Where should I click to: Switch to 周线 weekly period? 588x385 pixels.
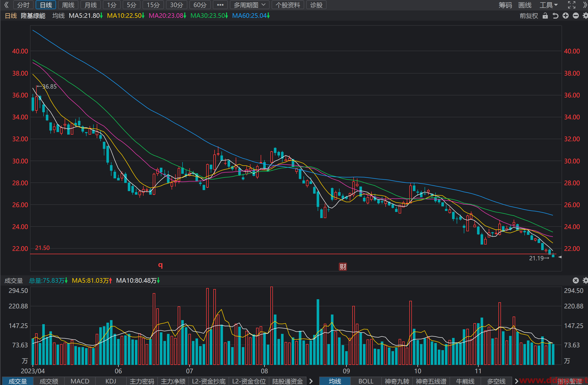tap(68, 5)
